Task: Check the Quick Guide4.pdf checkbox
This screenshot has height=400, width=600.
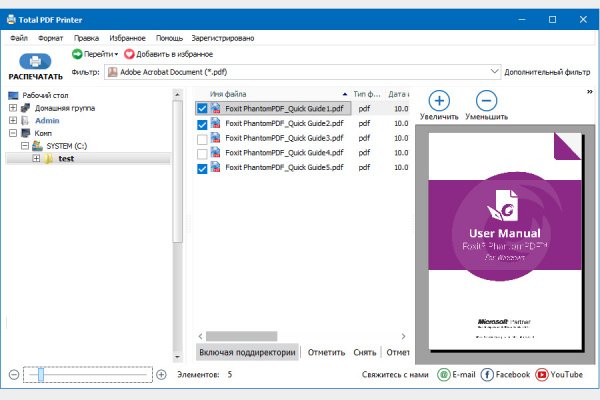Action: [202, 154]
